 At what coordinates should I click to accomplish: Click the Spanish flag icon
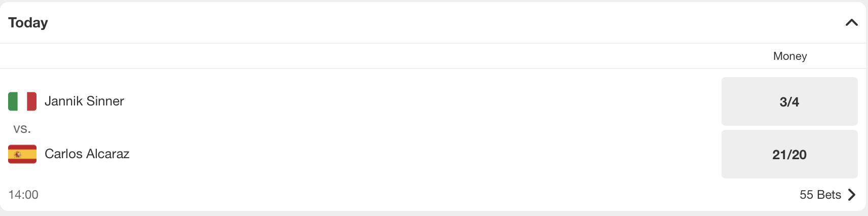[x=22, y=154]
